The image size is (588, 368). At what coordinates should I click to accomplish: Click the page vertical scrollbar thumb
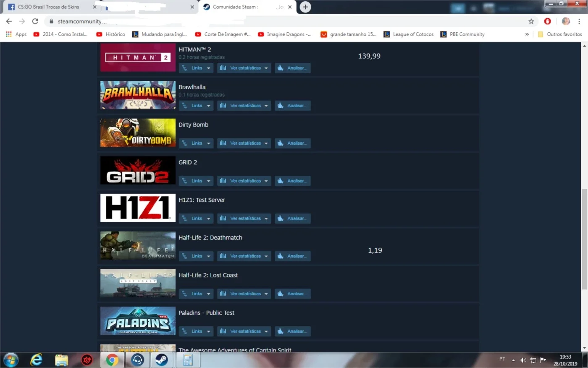584,239
